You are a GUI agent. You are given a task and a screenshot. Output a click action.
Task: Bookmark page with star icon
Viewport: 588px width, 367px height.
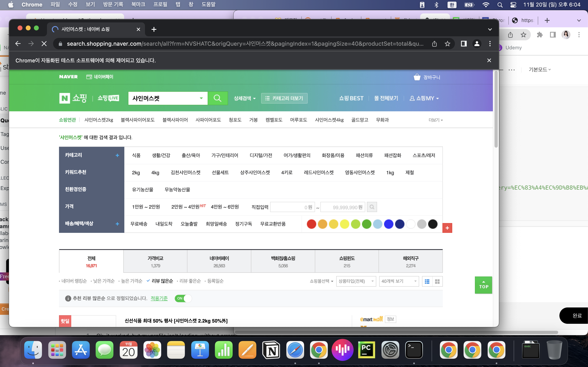(x=447, y=44)
